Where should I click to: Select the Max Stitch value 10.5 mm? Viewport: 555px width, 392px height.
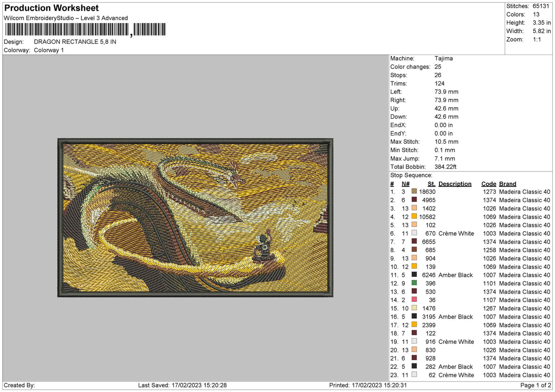tap(446, 141)
